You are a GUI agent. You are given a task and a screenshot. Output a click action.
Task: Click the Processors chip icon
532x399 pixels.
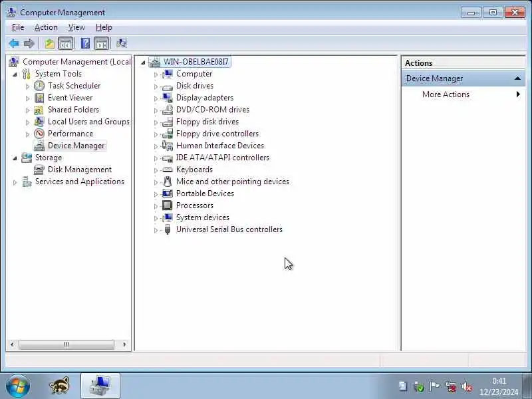(x=168, y=205)
